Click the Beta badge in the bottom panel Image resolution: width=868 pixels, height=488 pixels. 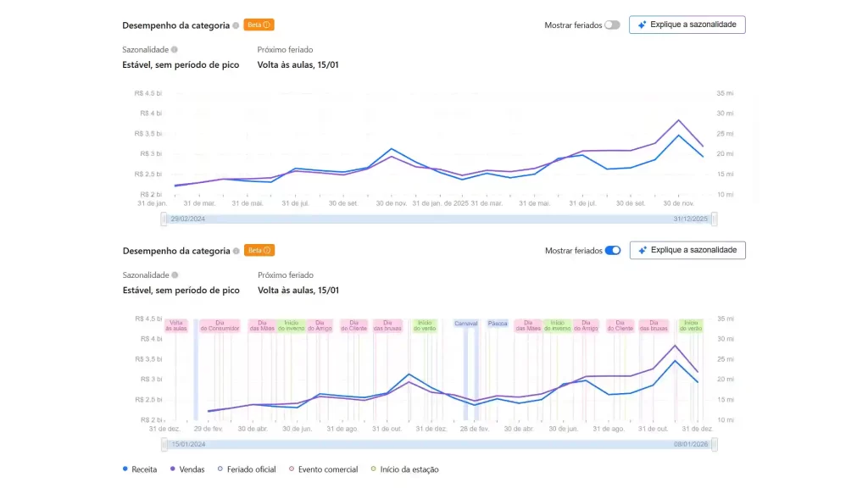[x=259, y=251]
